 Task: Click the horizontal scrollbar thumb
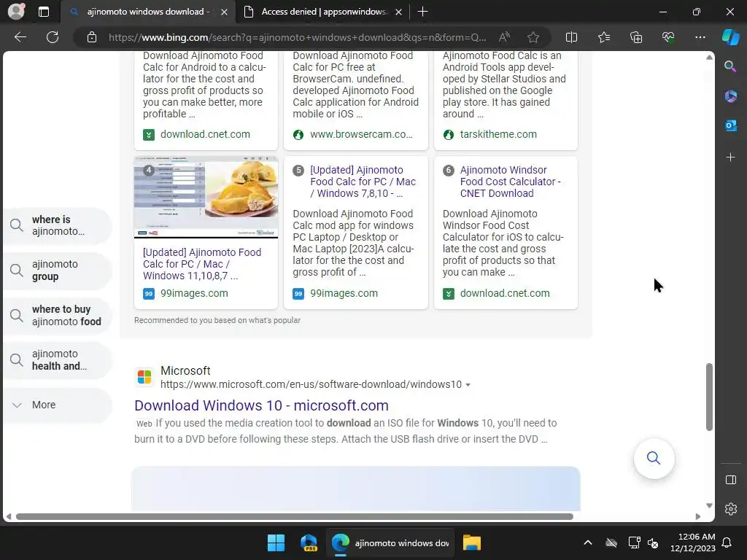coord(295,517)
